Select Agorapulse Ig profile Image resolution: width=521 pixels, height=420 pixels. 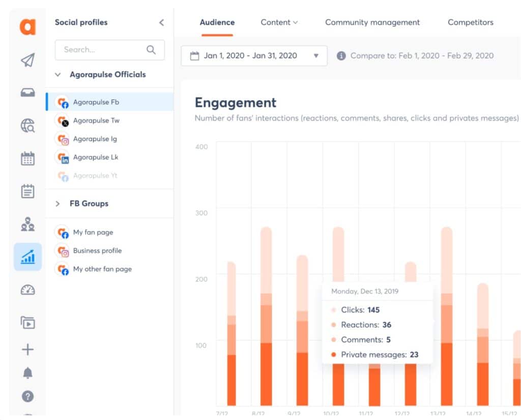[x=110, y=138]
